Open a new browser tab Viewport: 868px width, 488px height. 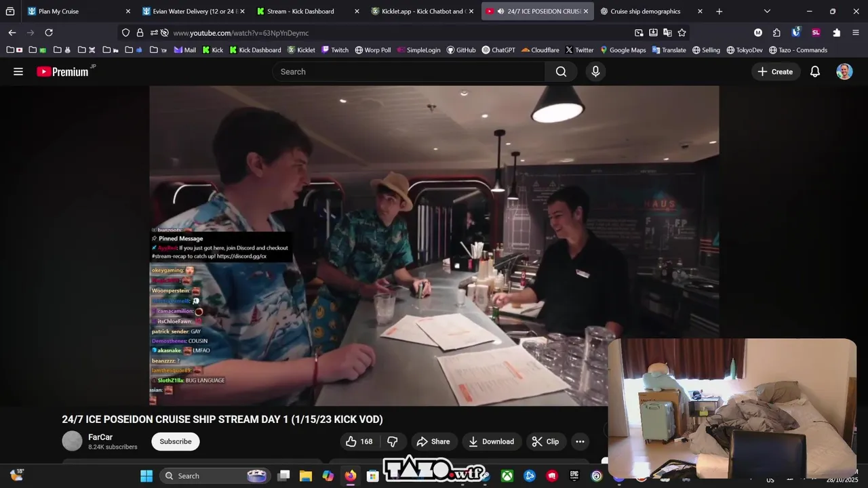pyautogui.click(x=719, y=11)
